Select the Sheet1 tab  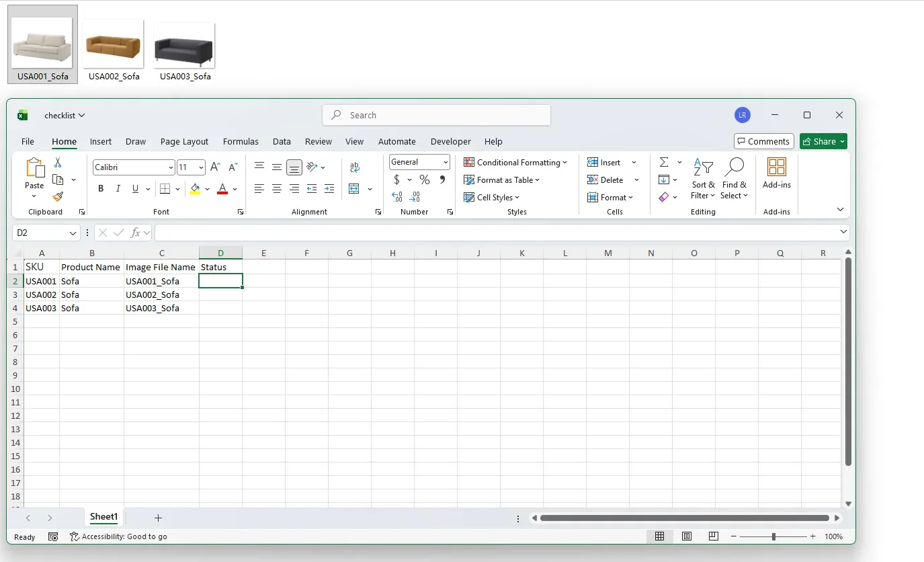(103, 517)
